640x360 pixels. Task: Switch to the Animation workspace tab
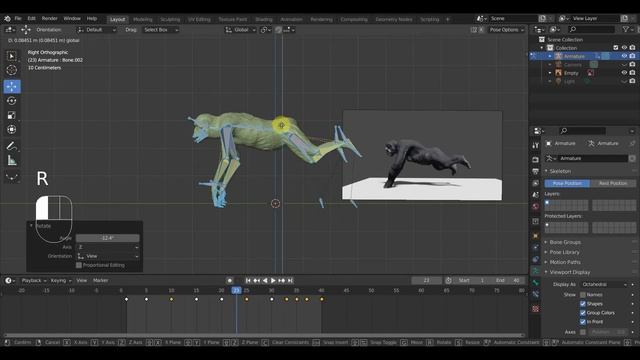click(x=291, y=19)
